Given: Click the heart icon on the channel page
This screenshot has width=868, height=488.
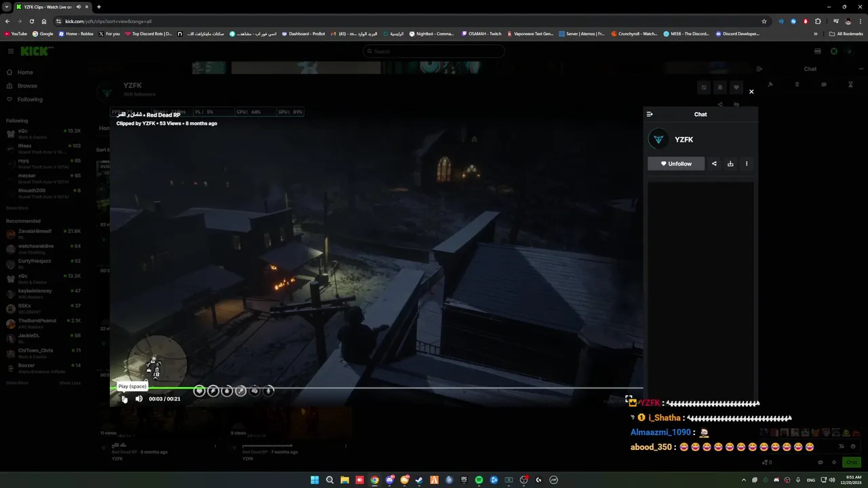Looking at the screenshot, I should 736,87.
